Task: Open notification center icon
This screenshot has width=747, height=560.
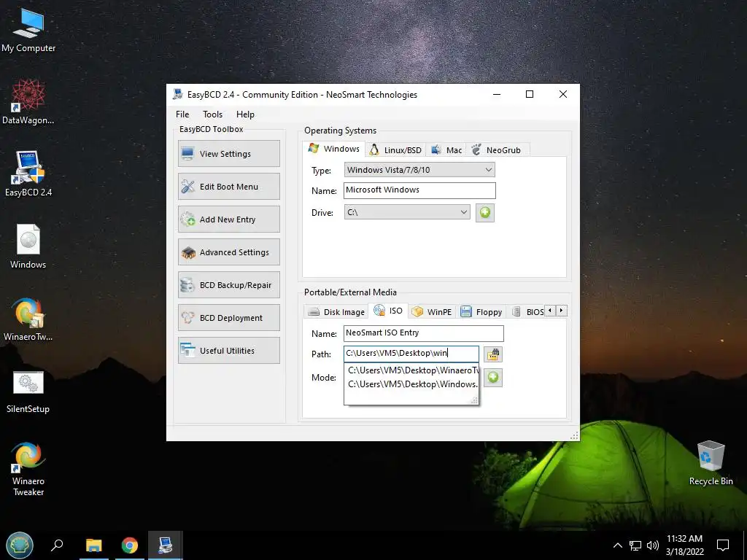Action: coord(723,545)
